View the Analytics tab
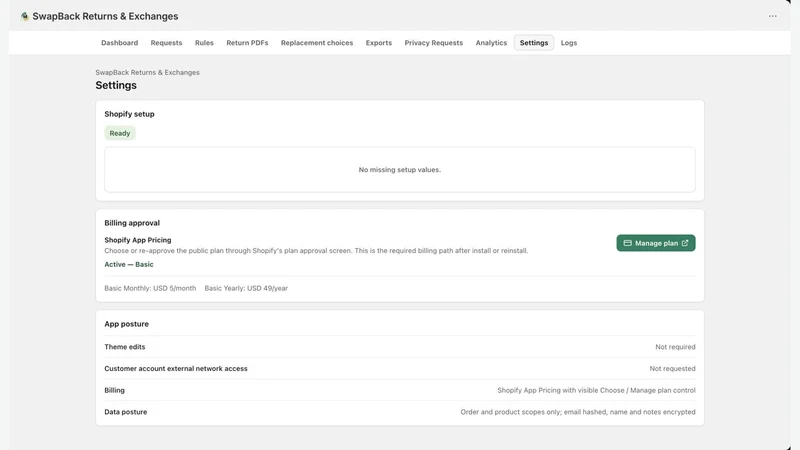800x450 pixels. coord(491,43)
